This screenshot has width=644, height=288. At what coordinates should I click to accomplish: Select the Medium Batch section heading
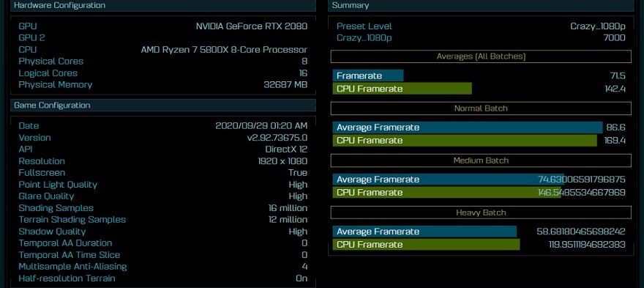click(x=481, y=160)
